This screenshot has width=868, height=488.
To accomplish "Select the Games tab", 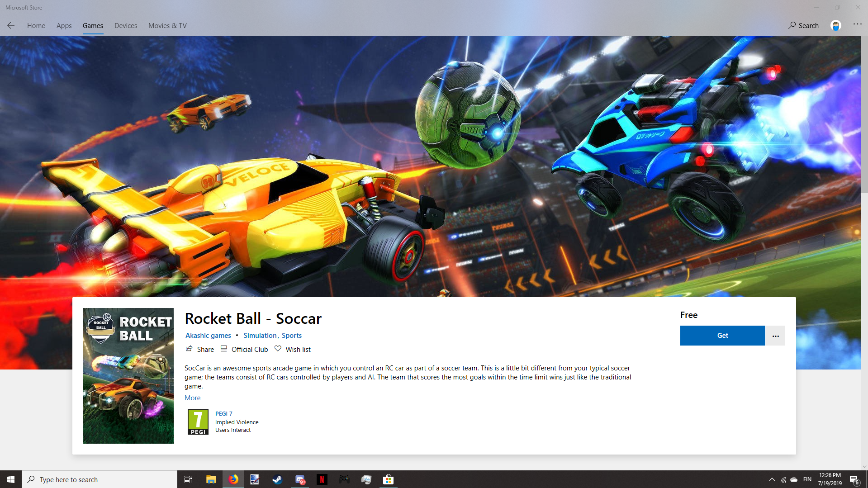I will point(93,25).
